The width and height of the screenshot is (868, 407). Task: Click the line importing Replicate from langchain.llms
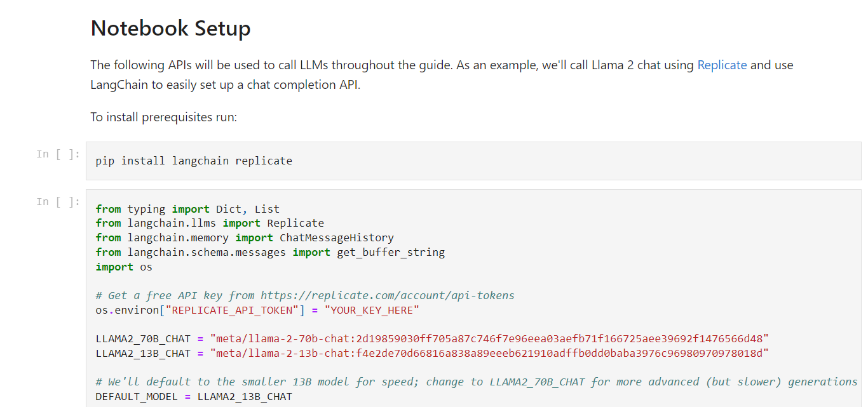tap(210, 224)
